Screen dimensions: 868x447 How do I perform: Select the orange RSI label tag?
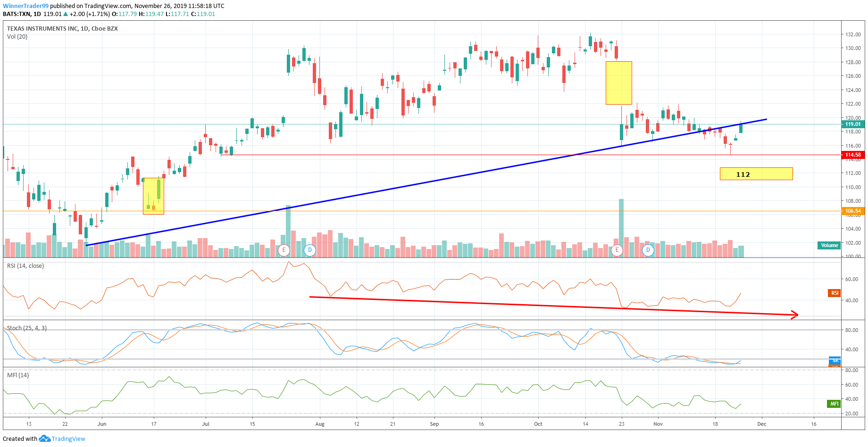click(835, 293)
